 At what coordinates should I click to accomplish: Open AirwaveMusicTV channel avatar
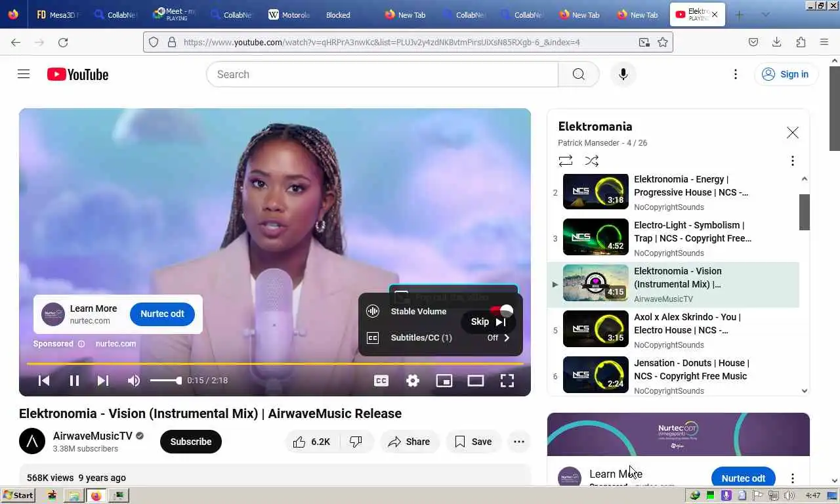[32, 442]
